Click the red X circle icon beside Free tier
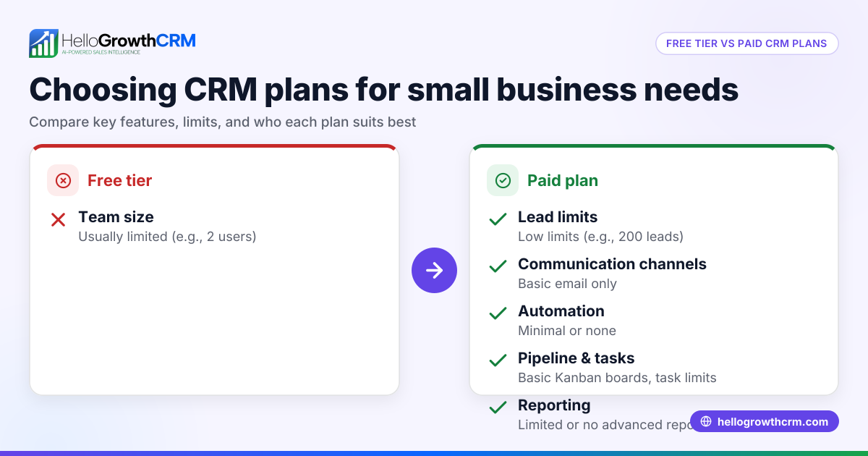This screenshot has height=456, width=868. [x=63, y=180]
